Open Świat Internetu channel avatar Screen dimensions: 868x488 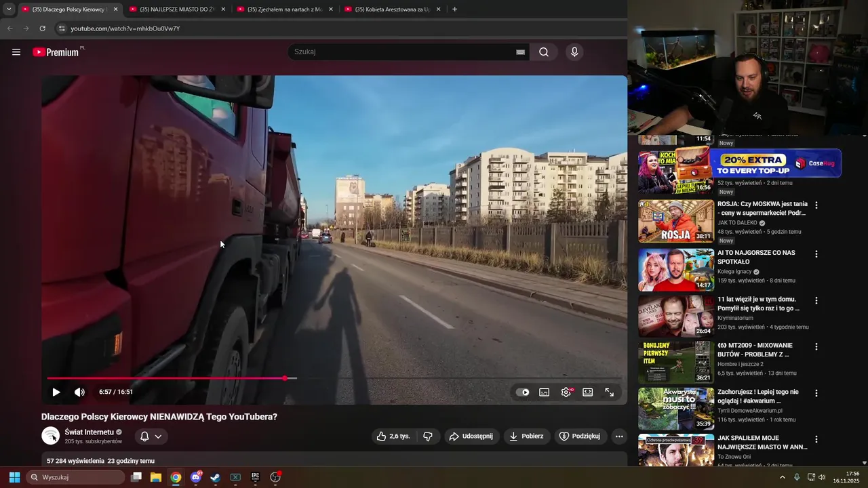coord(51,436)
